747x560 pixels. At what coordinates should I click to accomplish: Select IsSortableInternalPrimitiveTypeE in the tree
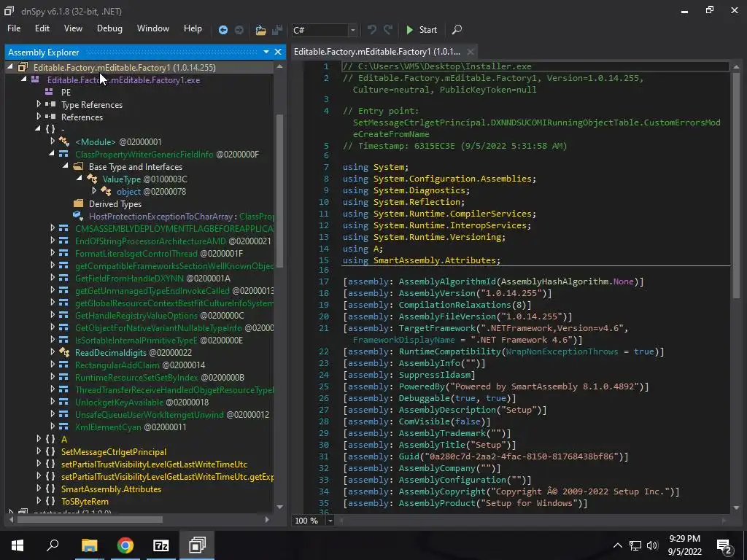(136, 340)
